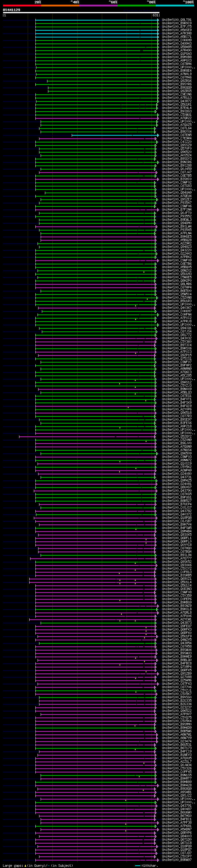Select hit label UniRef100_C5XWU1
The width and height of the screenshot is (197, 868).
click(177, 115)
